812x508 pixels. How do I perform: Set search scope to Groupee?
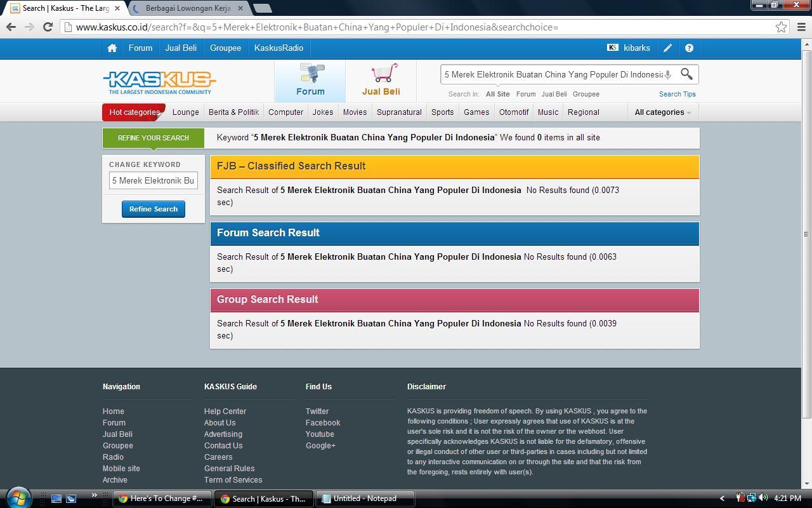[586, 94]
